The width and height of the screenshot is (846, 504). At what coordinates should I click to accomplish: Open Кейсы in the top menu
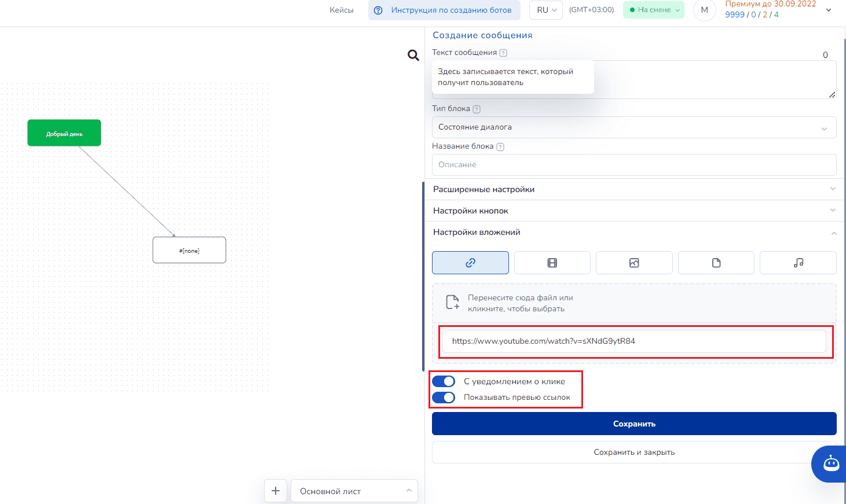click(x=342, y=10)
